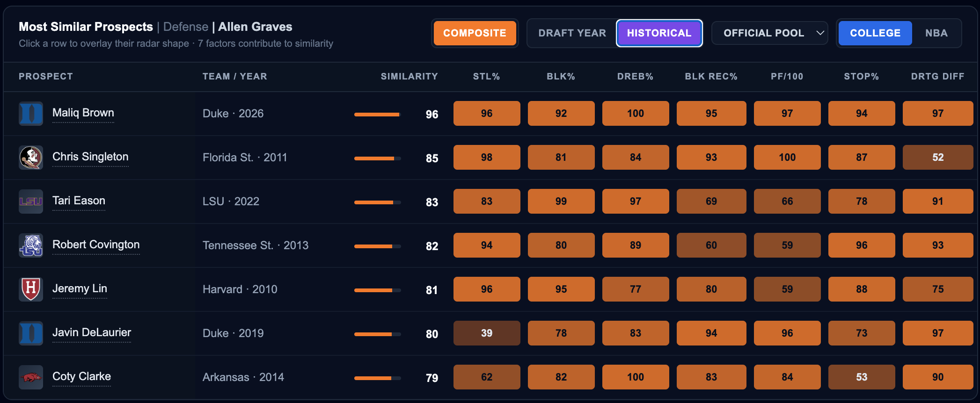Click Chris Singleton's Florida State logo
This screenshot has height=403, width=980.
click(x=31, y=158)
